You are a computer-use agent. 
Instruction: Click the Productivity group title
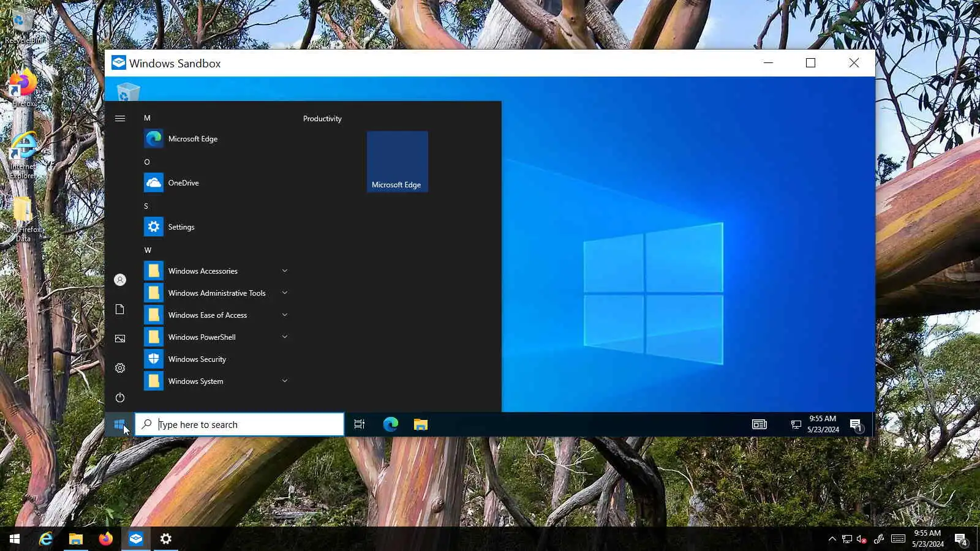(x=322, y=119)
